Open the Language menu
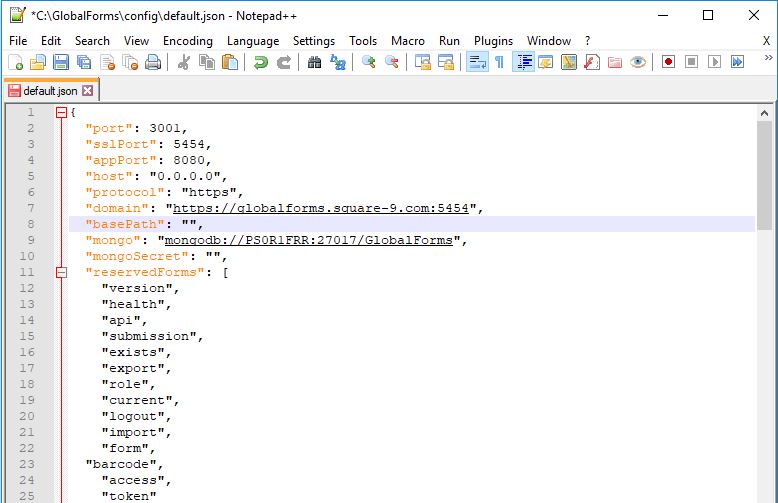This screenshot has width=778, height=503. pos(253,41)
